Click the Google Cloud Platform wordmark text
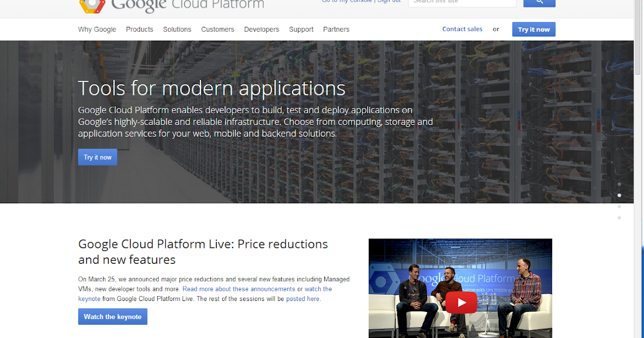 coord(188,5)
